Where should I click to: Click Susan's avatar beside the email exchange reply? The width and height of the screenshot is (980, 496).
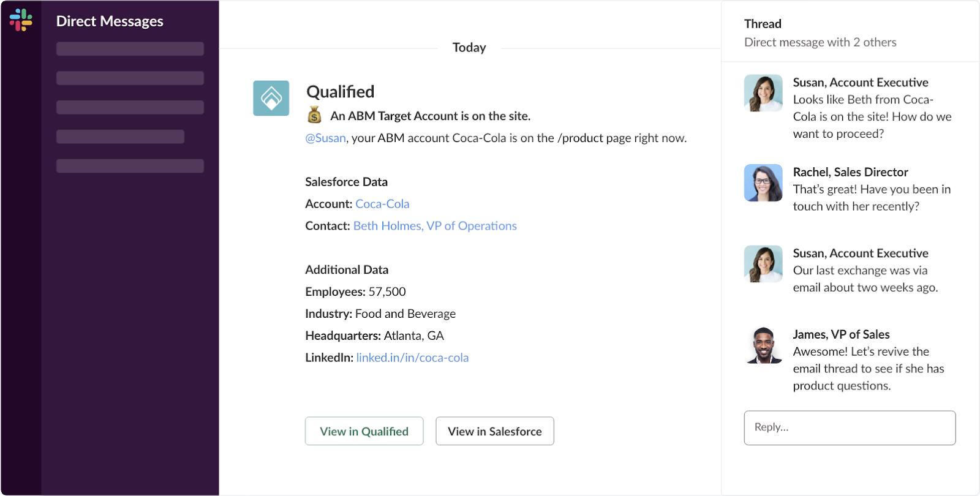(763, 264)
